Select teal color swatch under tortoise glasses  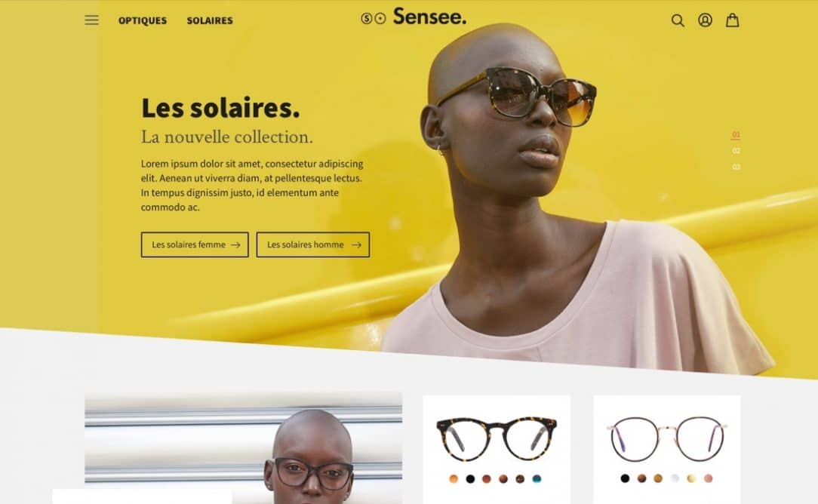click(x=537, y=479)
